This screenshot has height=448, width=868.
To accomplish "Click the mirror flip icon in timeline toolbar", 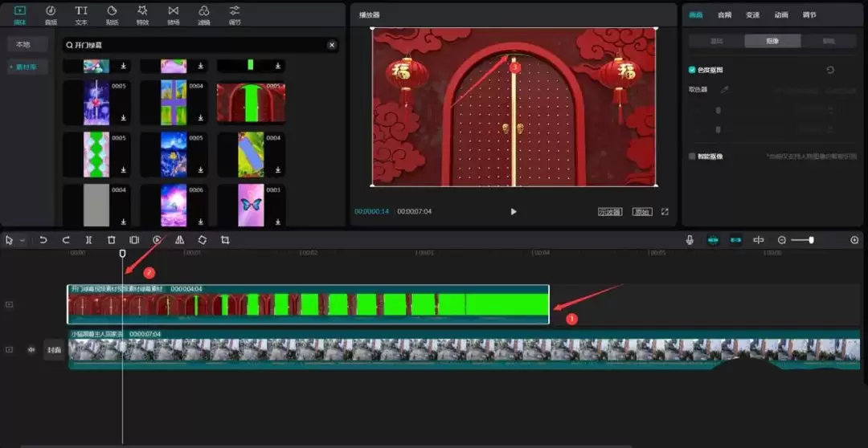I will [179, 240].
